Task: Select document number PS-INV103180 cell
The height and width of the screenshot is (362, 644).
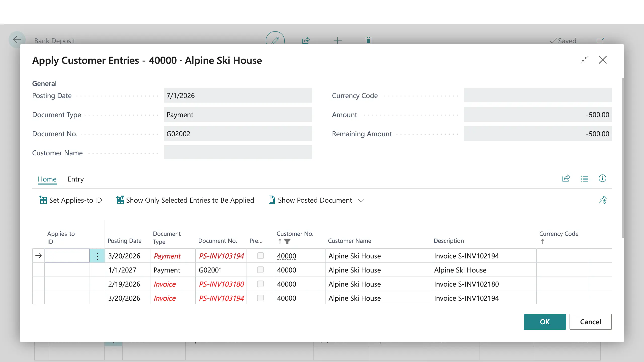Action: coord(221,284)
